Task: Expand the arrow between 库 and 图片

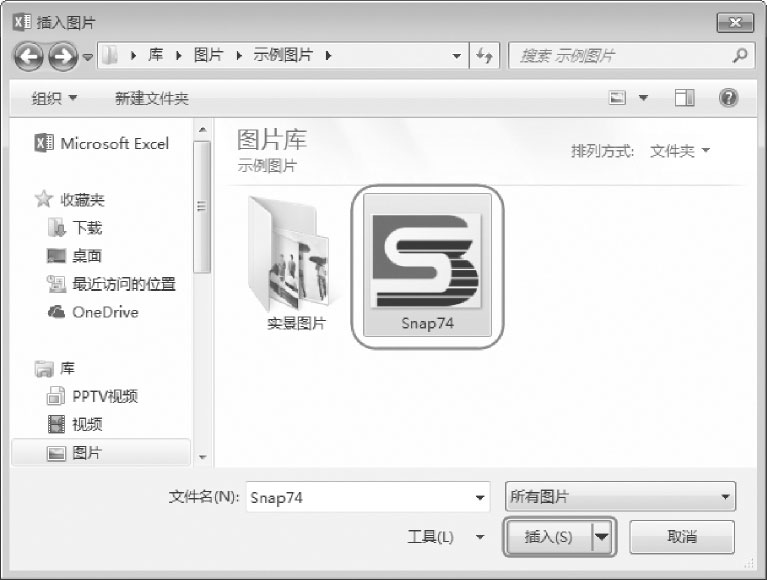Action: (x=179, y=56)
